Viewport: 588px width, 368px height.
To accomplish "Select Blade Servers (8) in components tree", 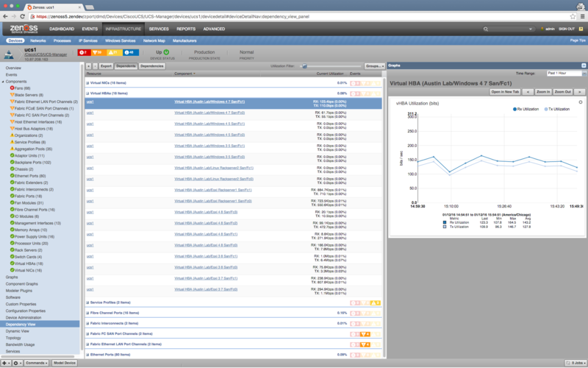I will (x=29, y=95).
